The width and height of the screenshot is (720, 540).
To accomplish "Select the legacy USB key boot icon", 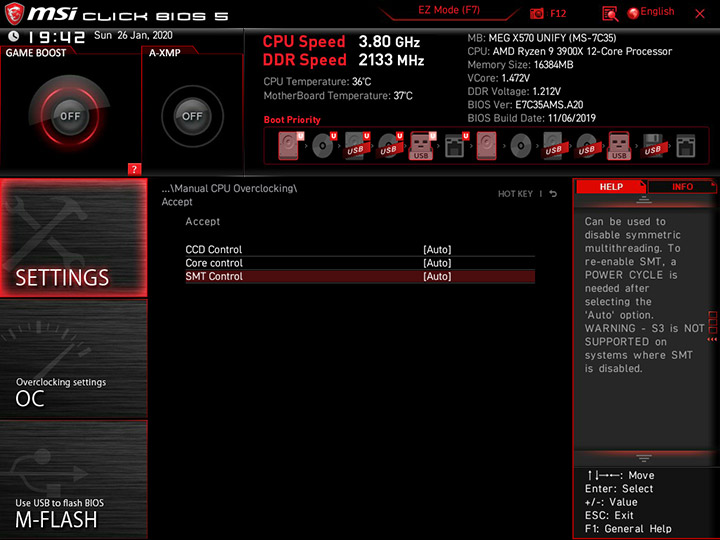I will pyautogui.click(x=619, y=146).
